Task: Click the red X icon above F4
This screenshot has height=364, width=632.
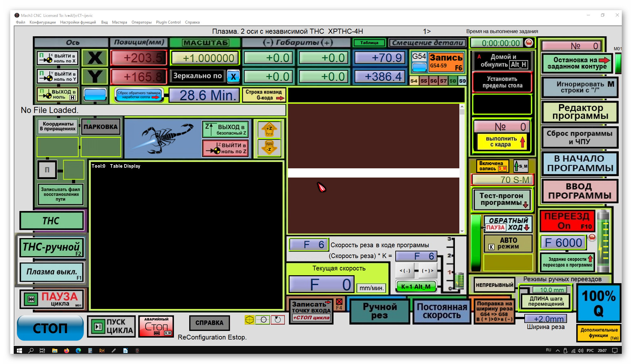Action: (x=339, y=302)
